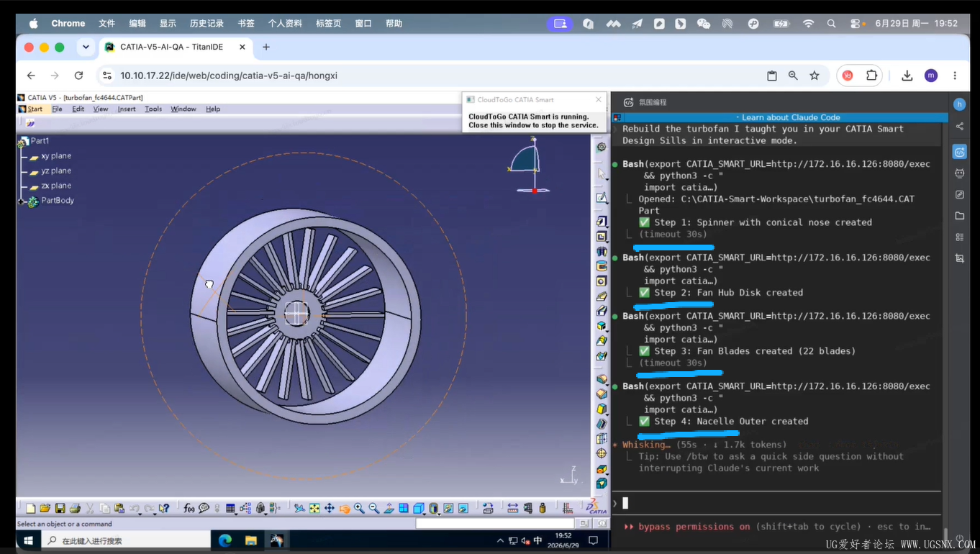Click the Print icon in CATIA toolbar
The width and height of the screenshot is (980, 554).
(75, 508)
